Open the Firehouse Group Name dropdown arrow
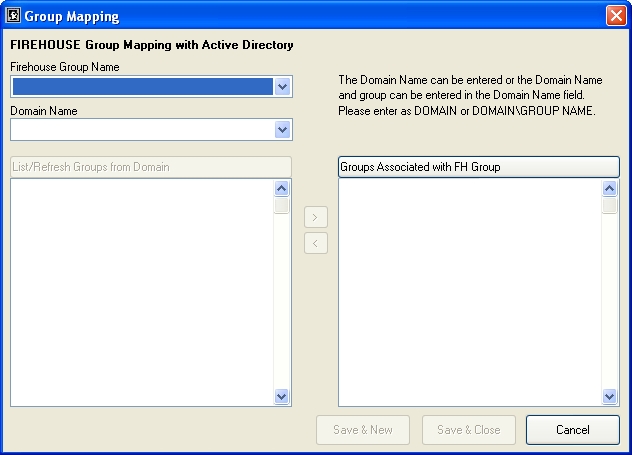Screen dimensions: 632x455 [283, 87]
